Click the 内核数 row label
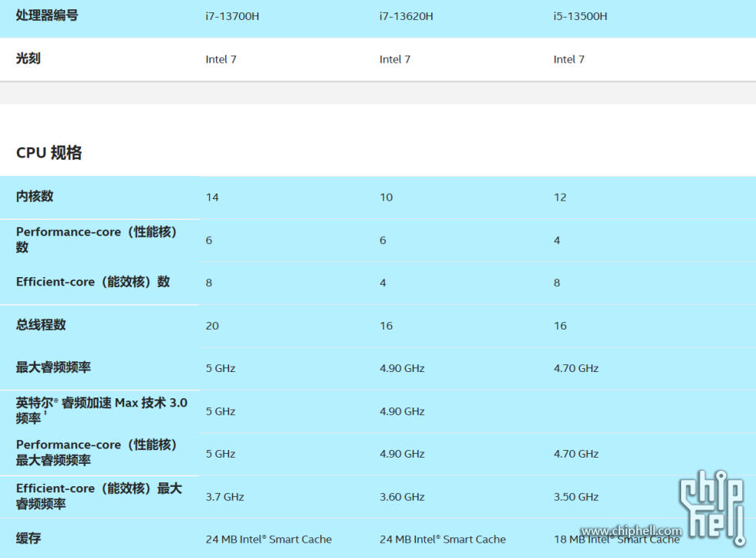Image resolution: width=756 pixels, height=558 pixels. (34, 196)
